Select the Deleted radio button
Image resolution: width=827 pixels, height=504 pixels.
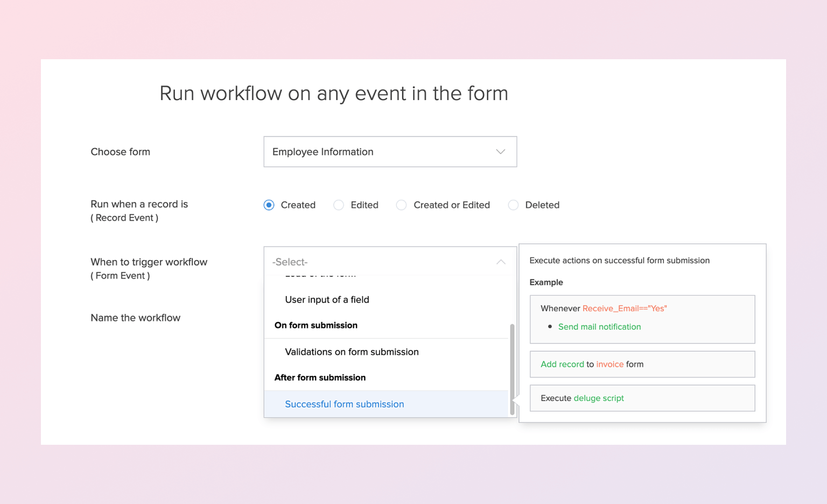513,205
